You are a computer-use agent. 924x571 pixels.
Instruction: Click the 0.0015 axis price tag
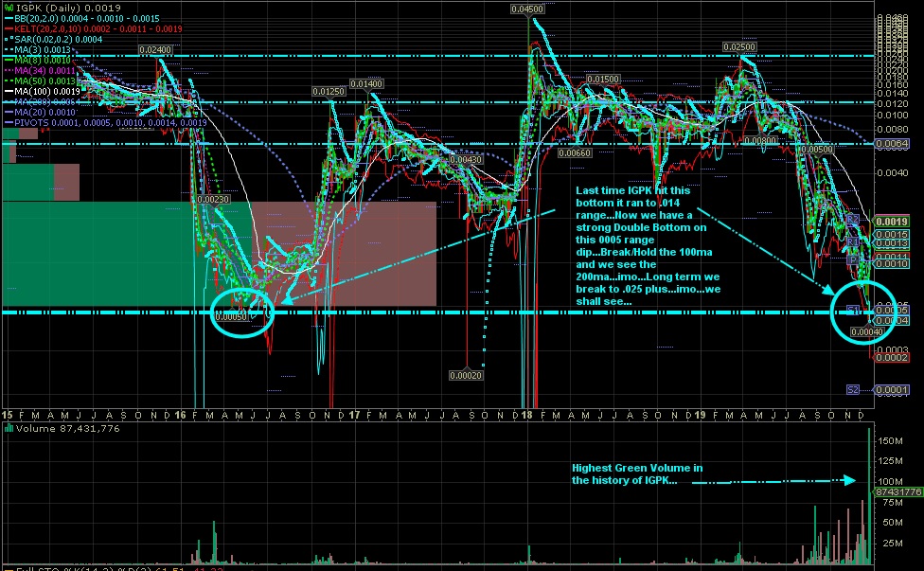[892, 235]
